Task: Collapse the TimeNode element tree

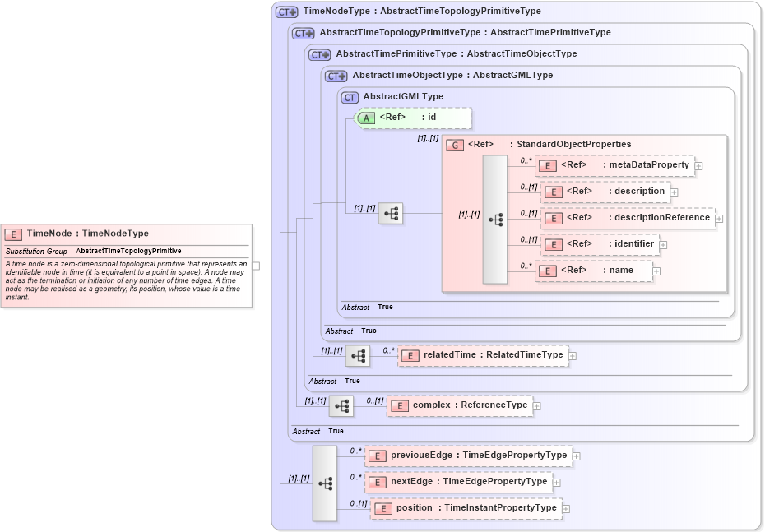Action: point(256,266)
